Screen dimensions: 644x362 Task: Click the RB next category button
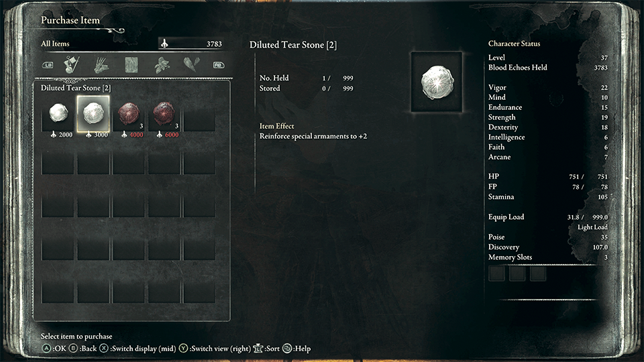(219, 65)
